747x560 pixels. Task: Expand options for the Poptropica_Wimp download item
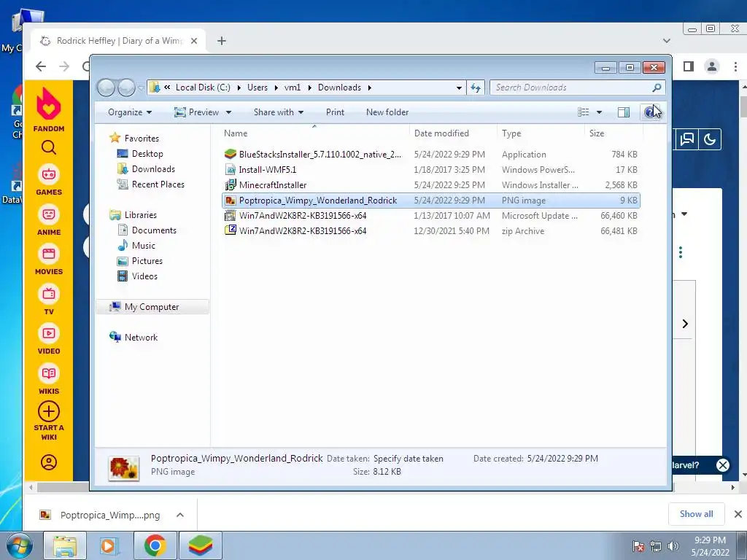180,515
